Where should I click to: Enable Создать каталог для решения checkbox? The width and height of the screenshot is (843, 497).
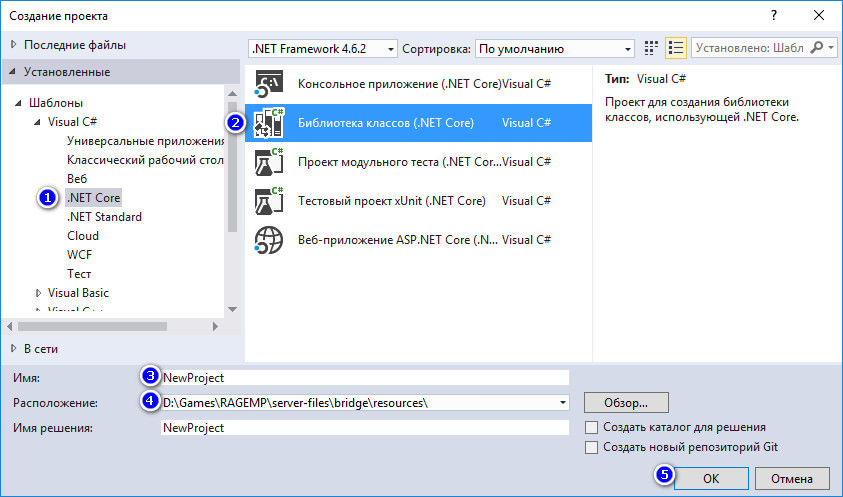(591, 427)
